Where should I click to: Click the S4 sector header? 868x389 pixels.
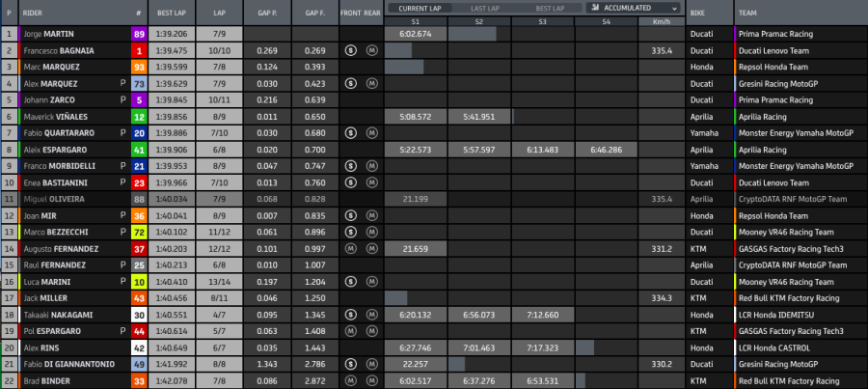tap(607, 21)
